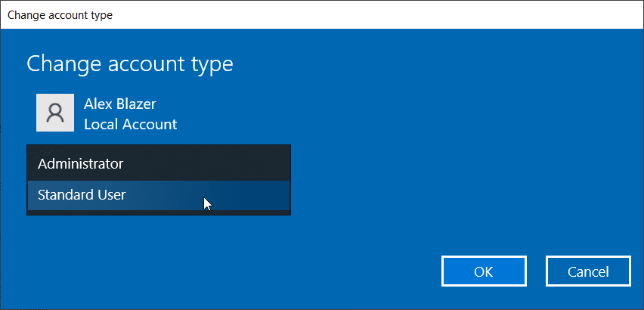This screenshot has width=644, height=310.
Task: Click the grey person silhouette picture
Action: [54, 113]
